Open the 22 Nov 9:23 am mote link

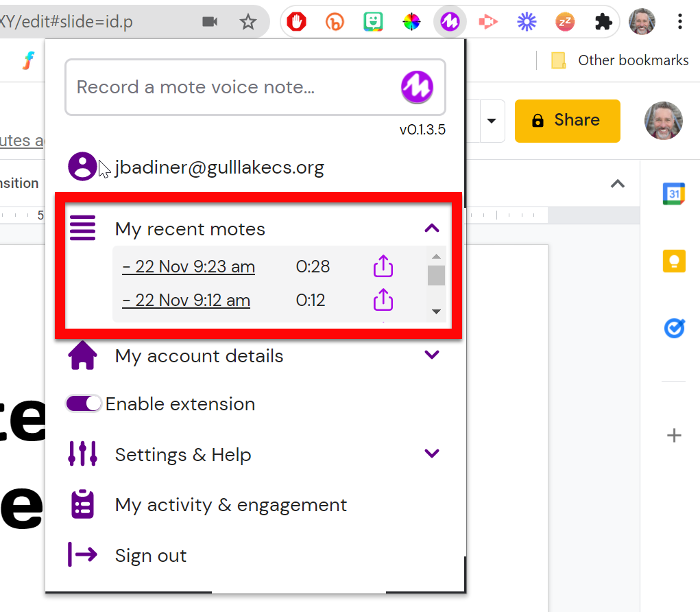tap(189, 267)
